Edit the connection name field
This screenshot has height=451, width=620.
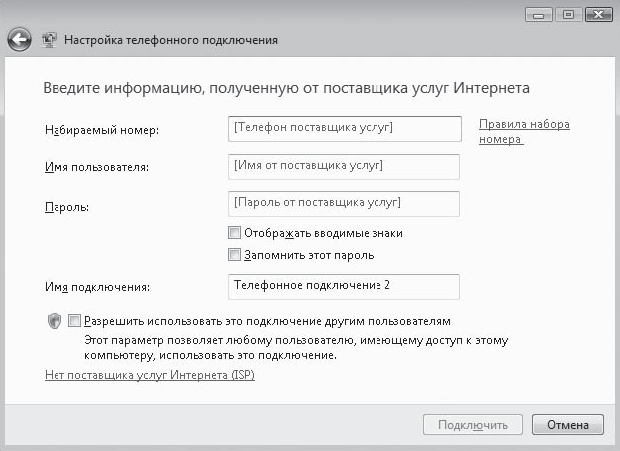(x=344, y=286)
